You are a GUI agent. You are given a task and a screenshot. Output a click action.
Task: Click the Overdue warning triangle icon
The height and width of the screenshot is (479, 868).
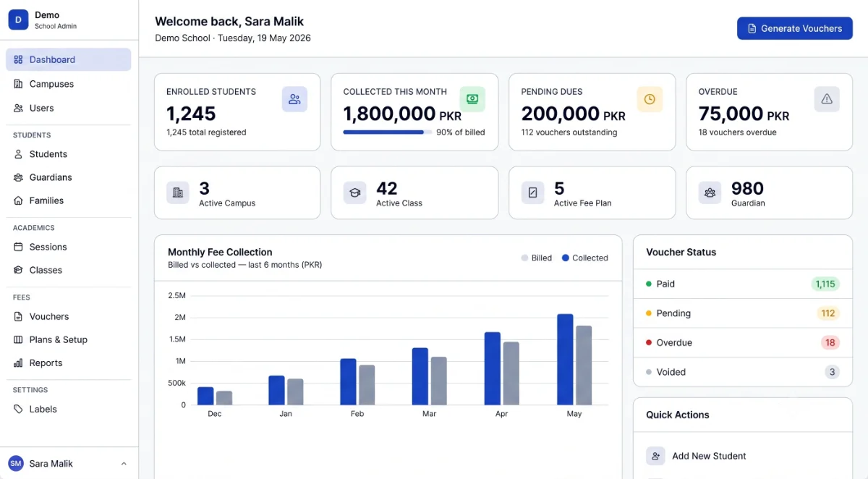827,99
